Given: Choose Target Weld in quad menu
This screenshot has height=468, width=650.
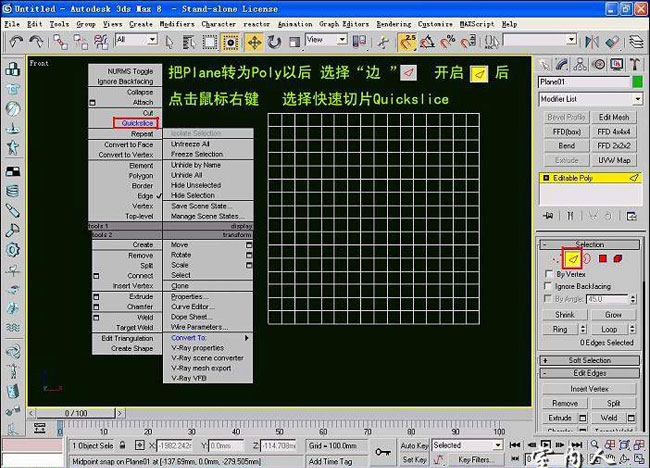Looking at the screenshot, I should [x=134, y=327].
